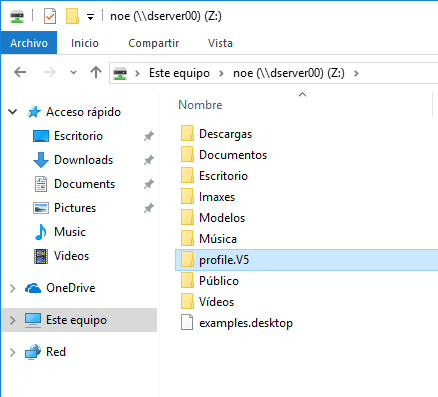Open the Customize Quick Access Toolbar dropdown
The width and height of the screenshot is (438, 397).
90,17
